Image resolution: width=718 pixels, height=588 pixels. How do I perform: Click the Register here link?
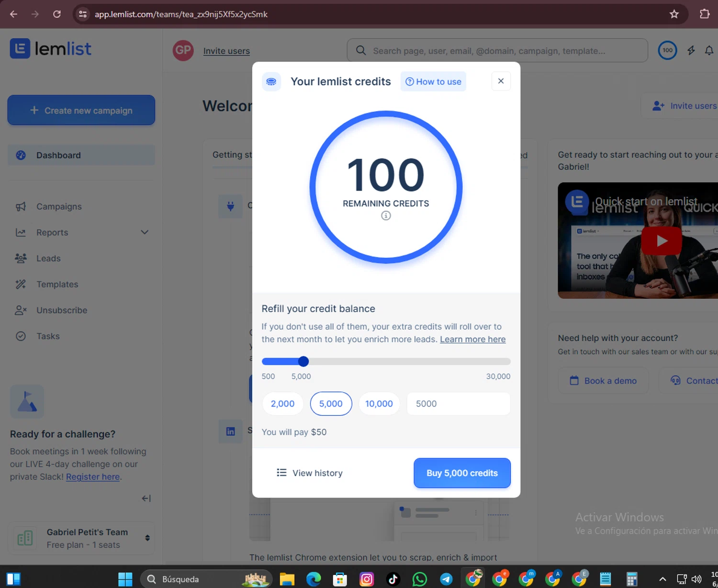[93, 476]
